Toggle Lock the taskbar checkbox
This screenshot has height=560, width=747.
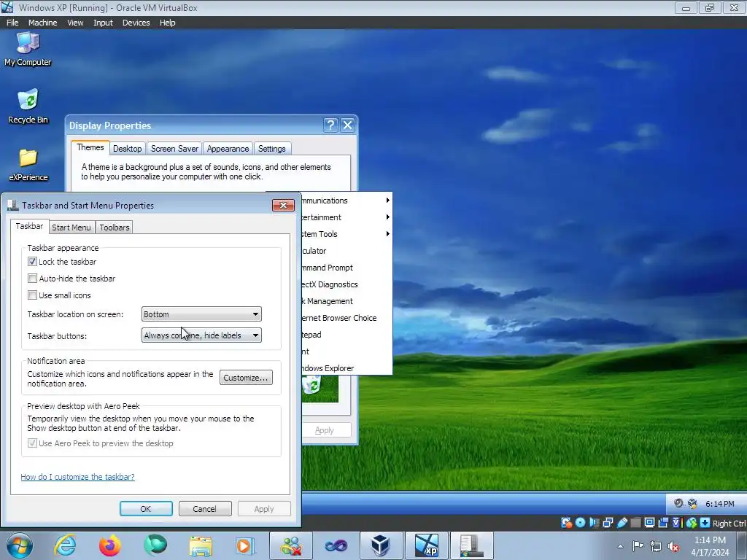tap(32, 262)
